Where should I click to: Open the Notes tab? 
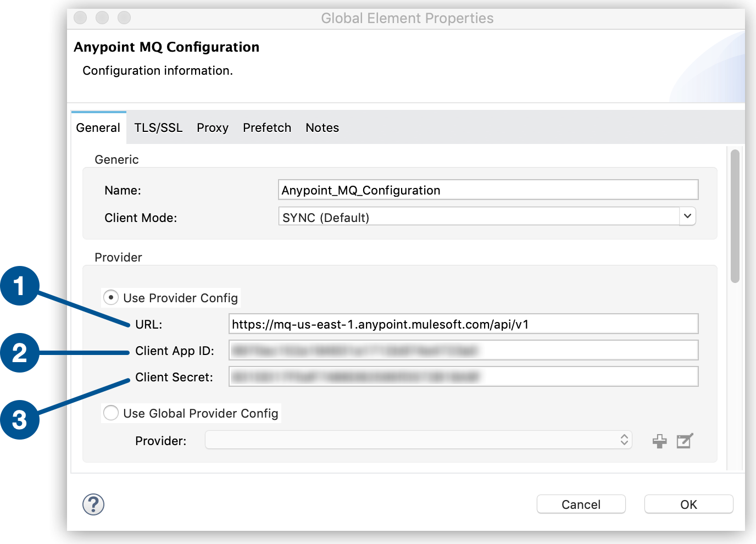click(x=322, y=127)
